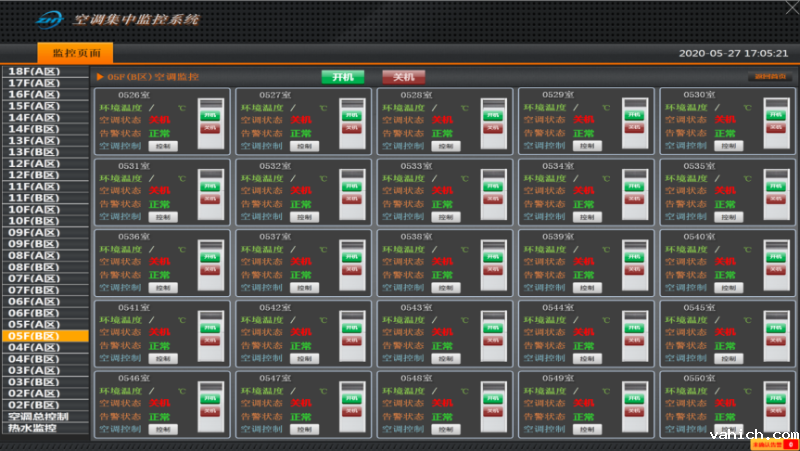
Task: Turn on room 0535 with its green 开机
Action: click(775, 186)
